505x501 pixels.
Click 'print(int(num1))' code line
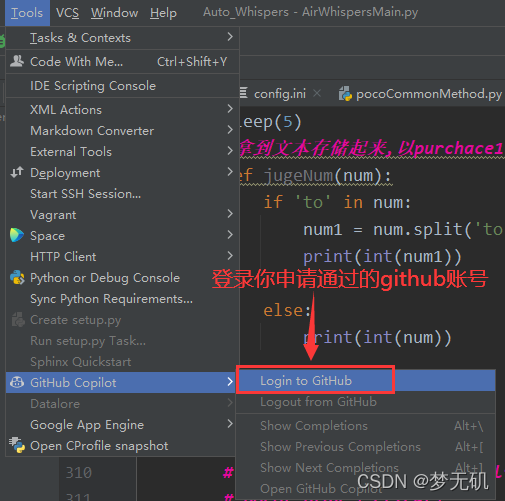[382, 257]
